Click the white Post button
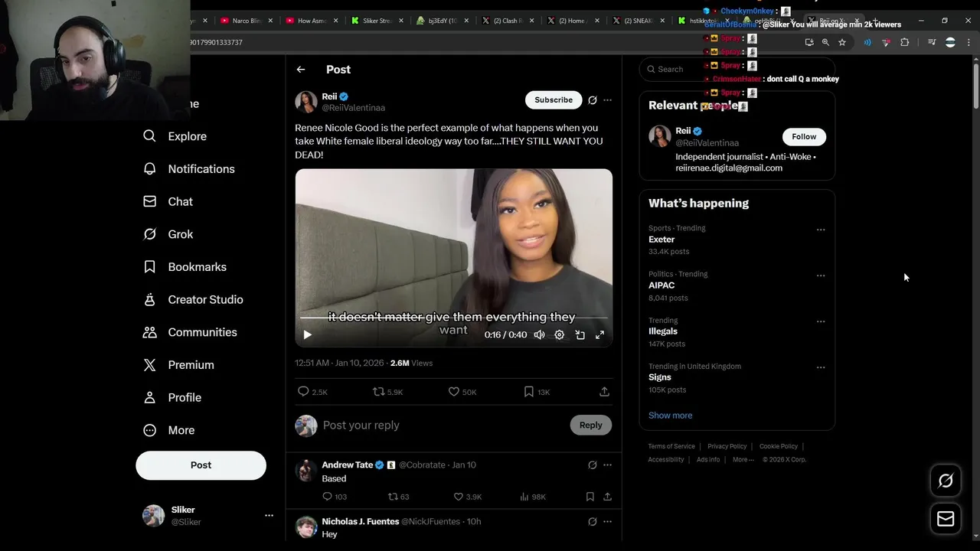The image size is (980, 551). coord(201,465)
